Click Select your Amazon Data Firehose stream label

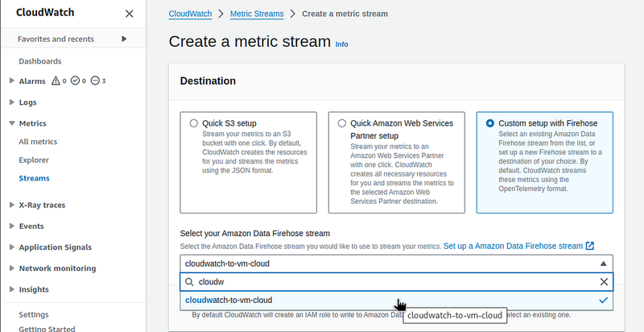(254, 234)
